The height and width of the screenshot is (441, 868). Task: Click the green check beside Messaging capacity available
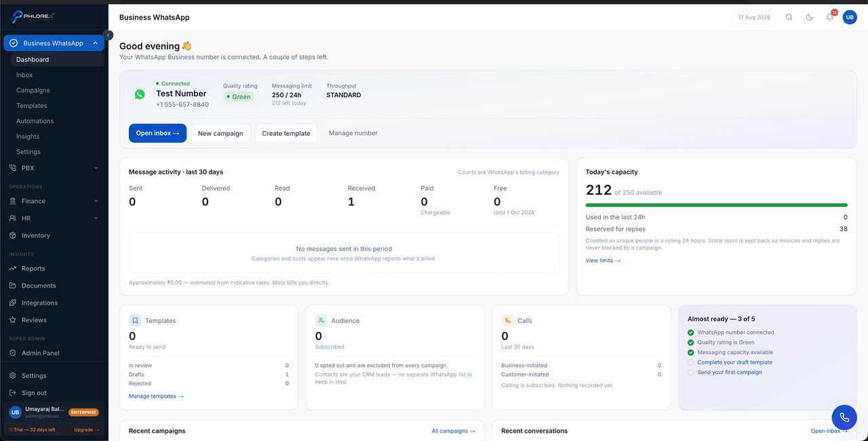691,352
